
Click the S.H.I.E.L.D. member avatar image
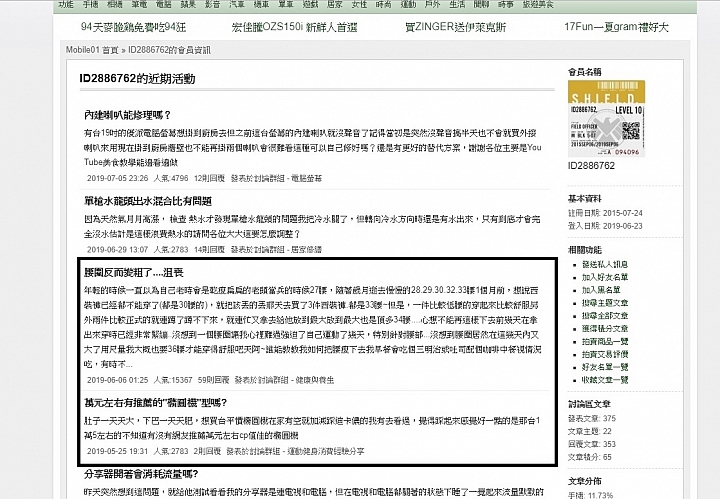tap(607, 119)
